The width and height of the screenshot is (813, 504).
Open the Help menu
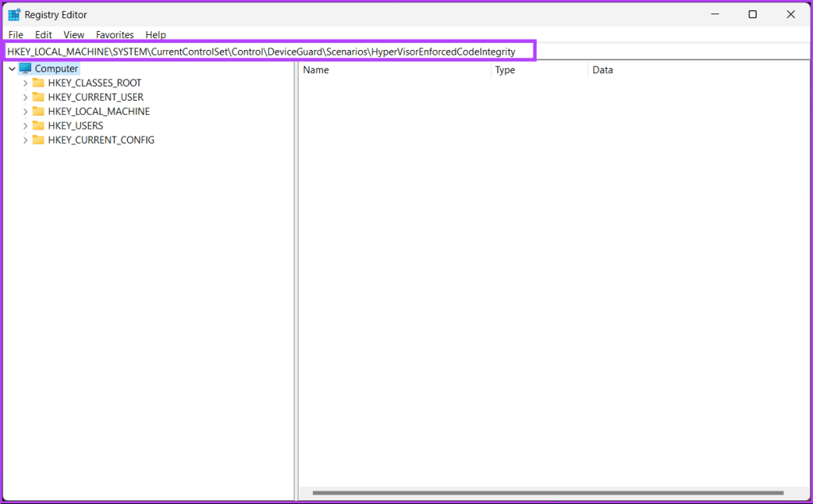(x=156, y=34)
